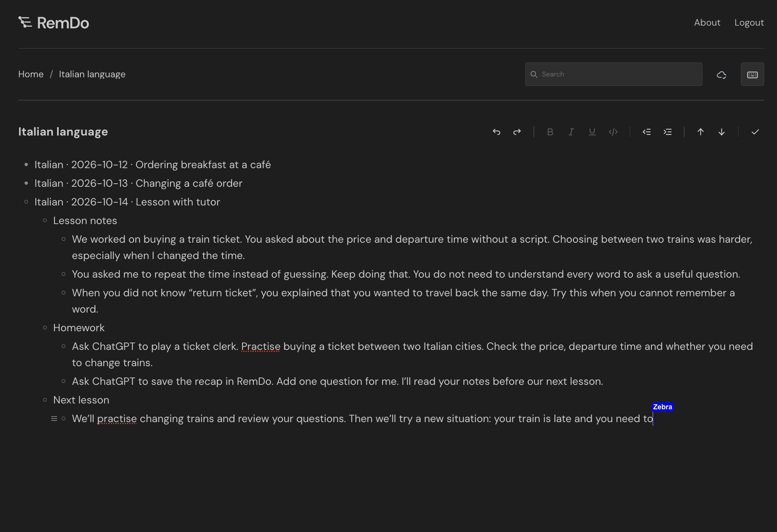
Task: Go to Home breadcrumb
Action: pyautogui.click(x=31, y=74)
